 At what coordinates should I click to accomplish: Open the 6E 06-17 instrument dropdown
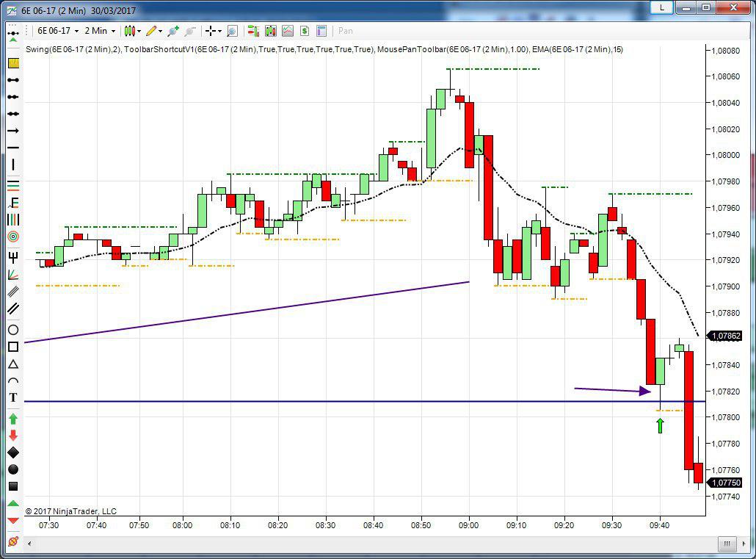[58, 31]
